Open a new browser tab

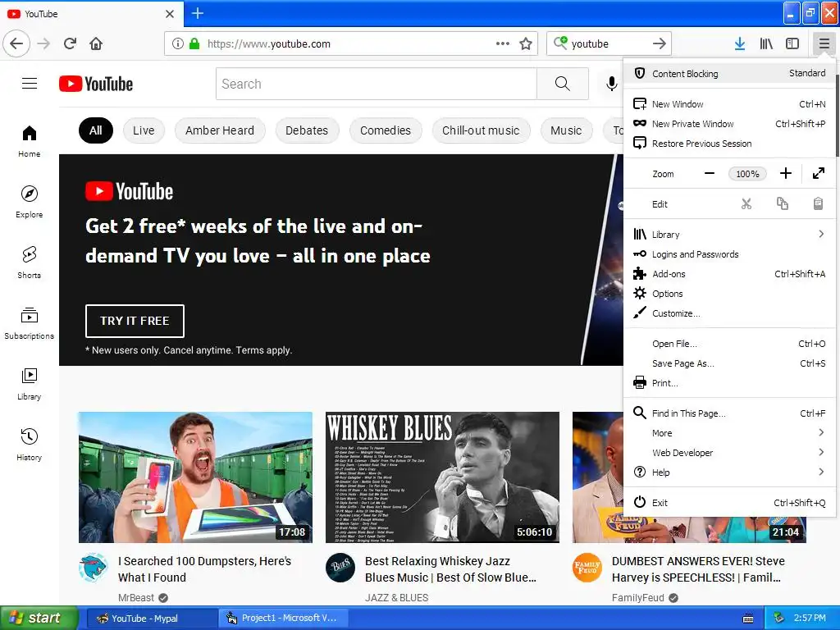click(x=197, y=13)
